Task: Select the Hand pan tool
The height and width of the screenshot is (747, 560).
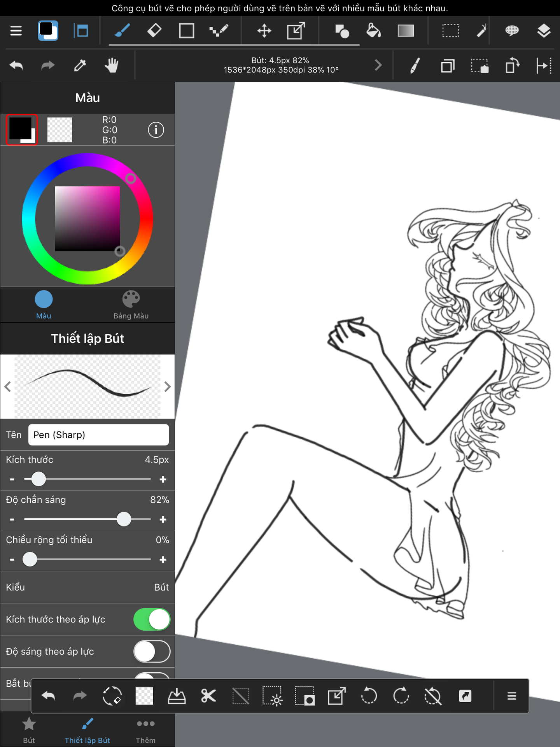Action: tap(112, 65)
